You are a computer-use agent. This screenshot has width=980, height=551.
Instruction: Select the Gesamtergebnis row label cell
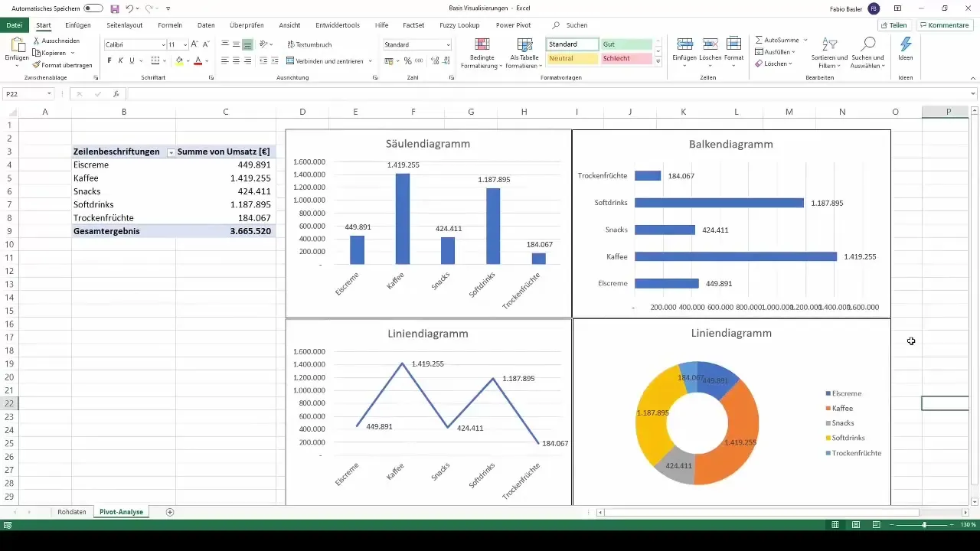(124, 230)
